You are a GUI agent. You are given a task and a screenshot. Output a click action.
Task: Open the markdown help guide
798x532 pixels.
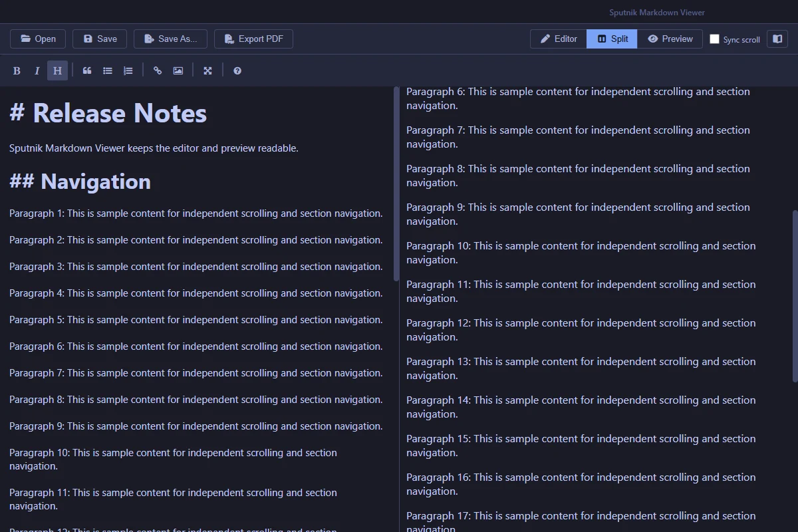pos(237,70)
